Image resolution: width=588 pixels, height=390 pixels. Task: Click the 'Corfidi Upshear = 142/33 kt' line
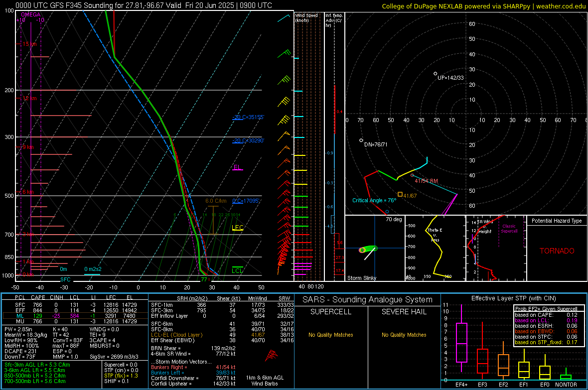[193, 384]
